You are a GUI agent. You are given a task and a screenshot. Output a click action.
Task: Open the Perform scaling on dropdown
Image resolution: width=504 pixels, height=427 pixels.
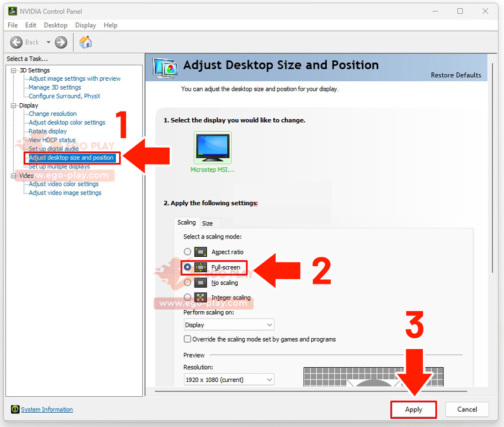coord(229,325)
